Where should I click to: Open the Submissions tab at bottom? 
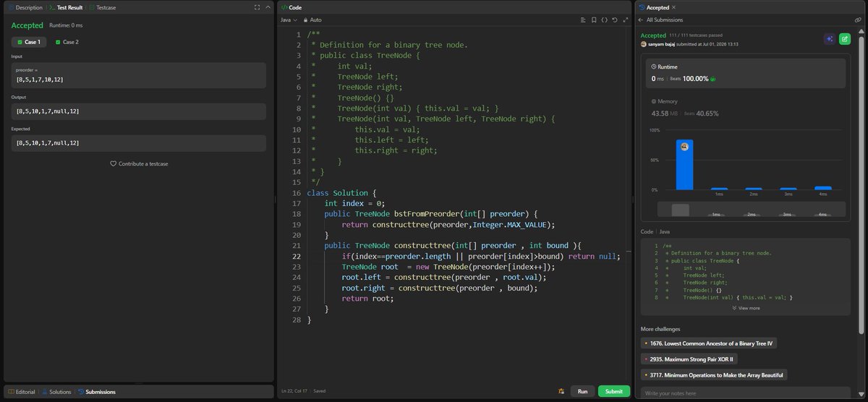(96, 392)
